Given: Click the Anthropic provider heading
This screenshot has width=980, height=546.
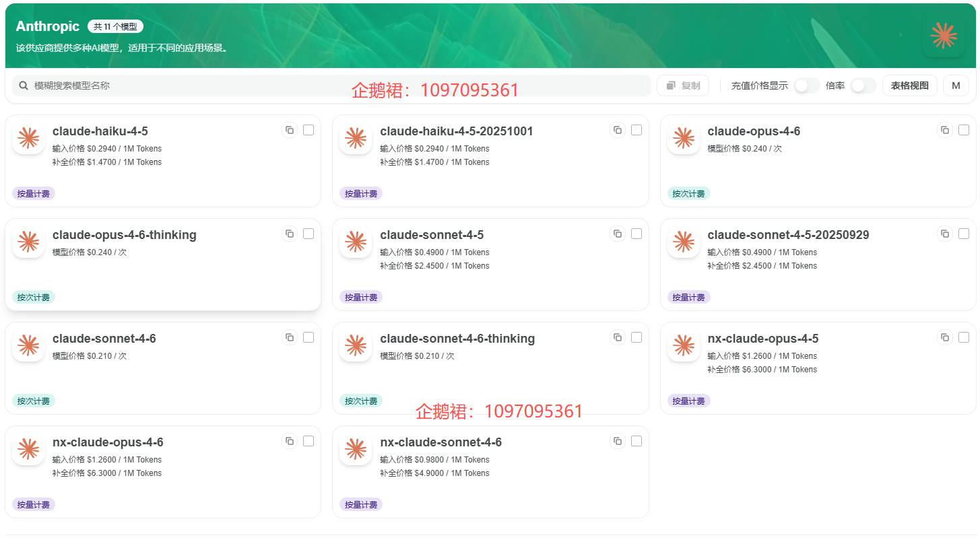Looking at the screenshot, I should (48, 27).
